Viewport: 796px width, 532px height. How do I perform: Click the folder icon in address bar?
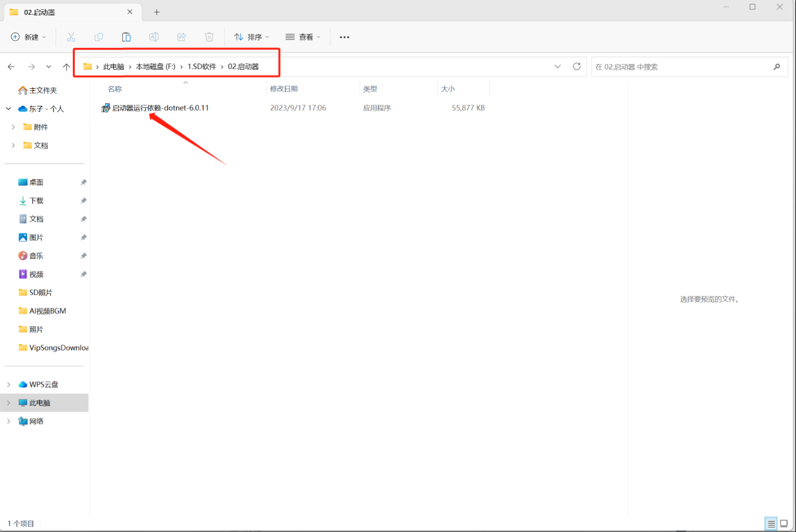(x=87, y=67)
